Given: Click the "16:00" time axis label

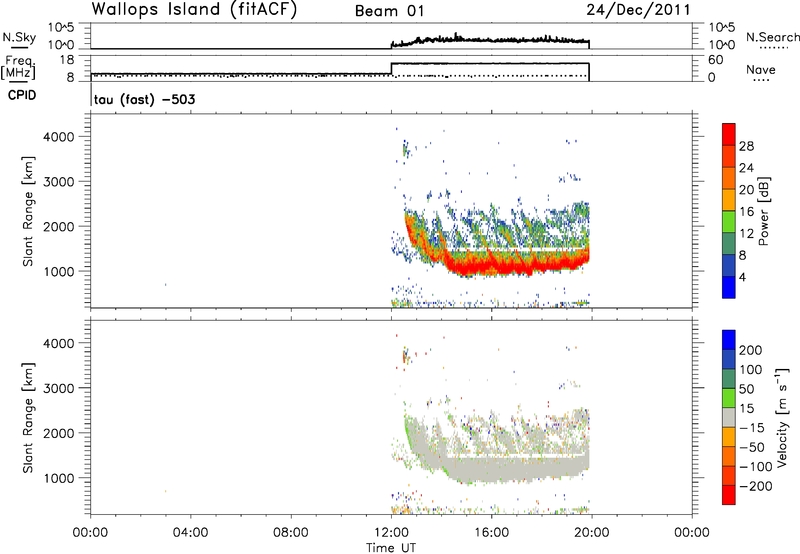Looking at the screenshot, I should 491,532.
